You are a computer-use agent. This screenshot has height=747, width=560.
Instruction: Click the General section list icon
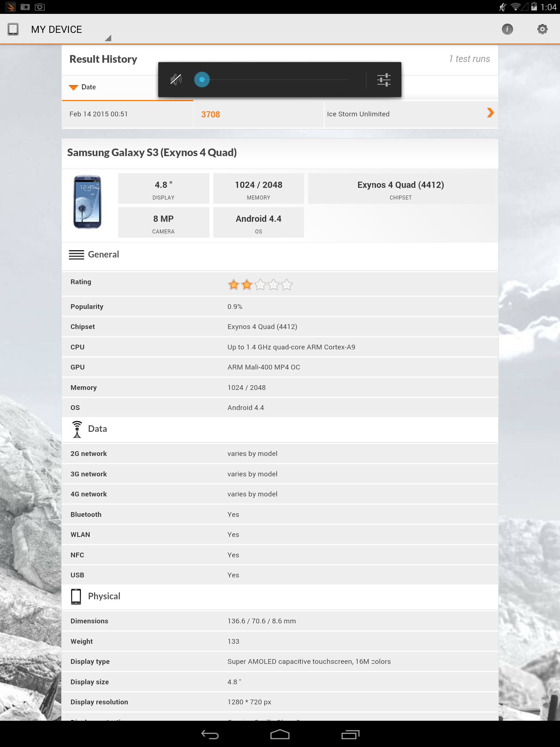tap(77, 255)
